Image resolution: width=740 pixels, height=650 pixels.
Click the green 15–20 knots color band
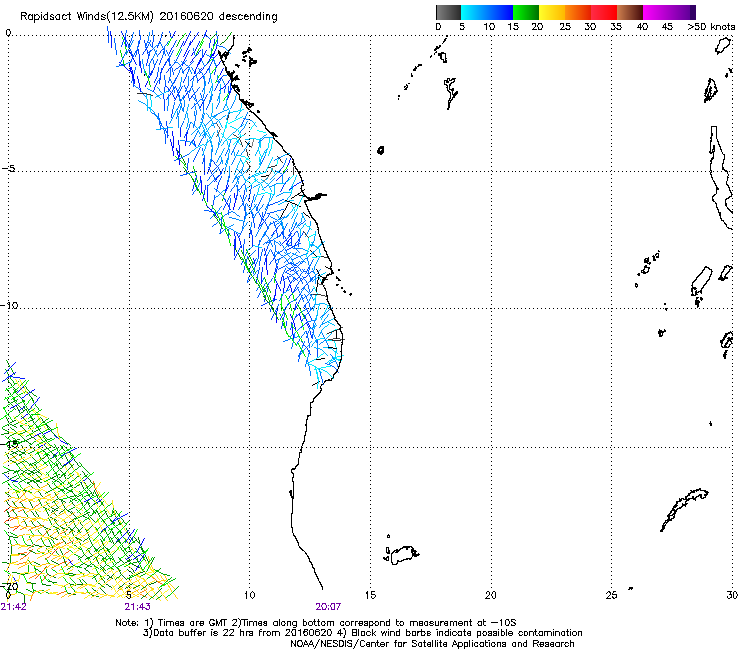(x=526, y=12)
